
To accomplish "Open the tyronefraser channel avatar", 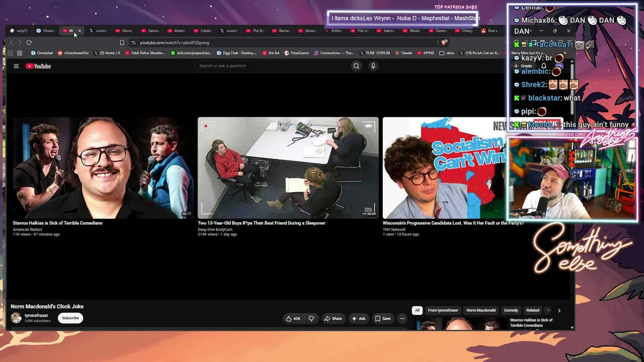I will pos(16,318).
